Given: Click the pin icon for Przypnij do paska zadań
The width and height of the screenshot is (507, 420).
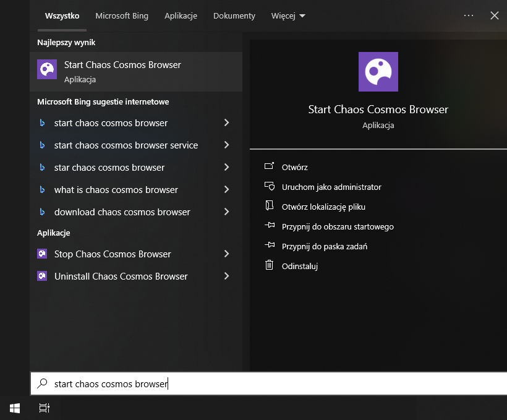Looking at the screenshot, I should [270, 245].
